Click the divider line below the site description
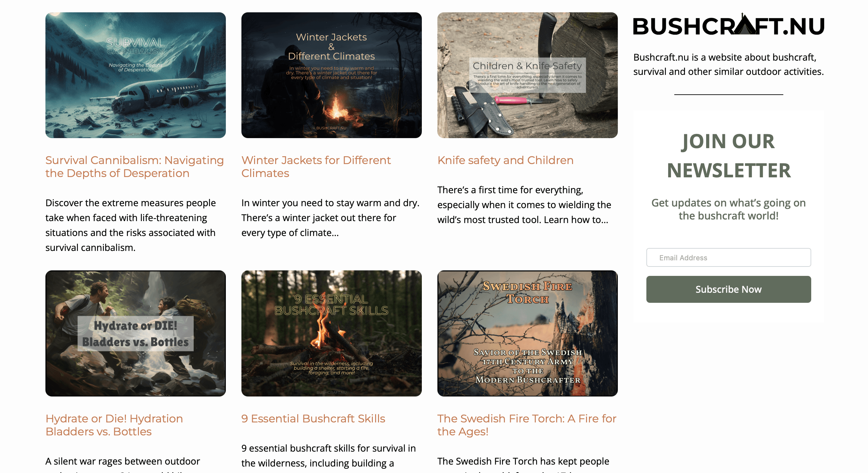 coord(728,95)
